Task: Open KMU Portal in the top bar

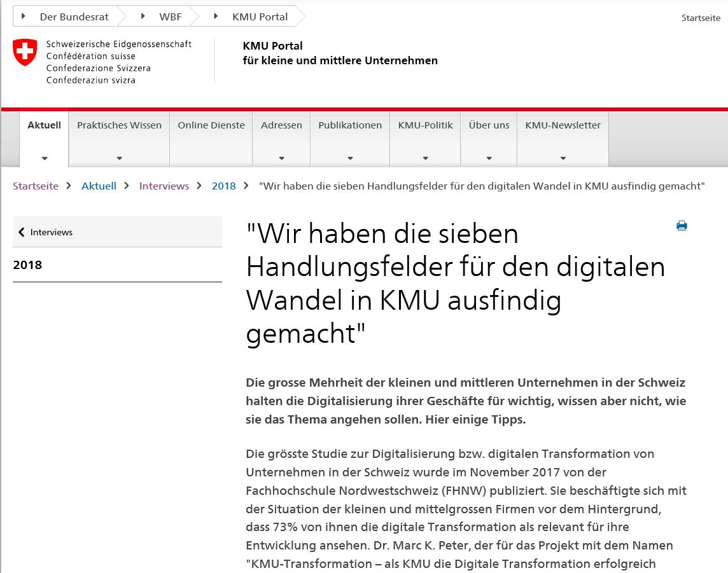Action: click(260, 17)
